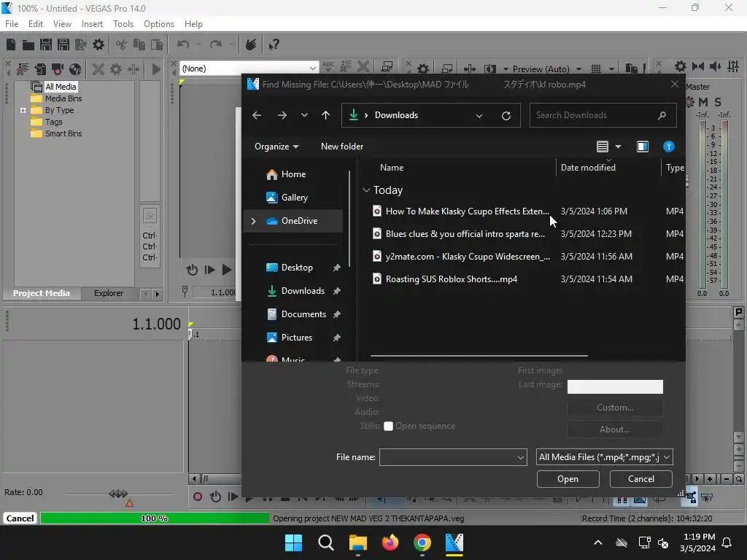Click Cancel next to the progress bar
Screen dimensions: 747x560
tap(20, 518)
